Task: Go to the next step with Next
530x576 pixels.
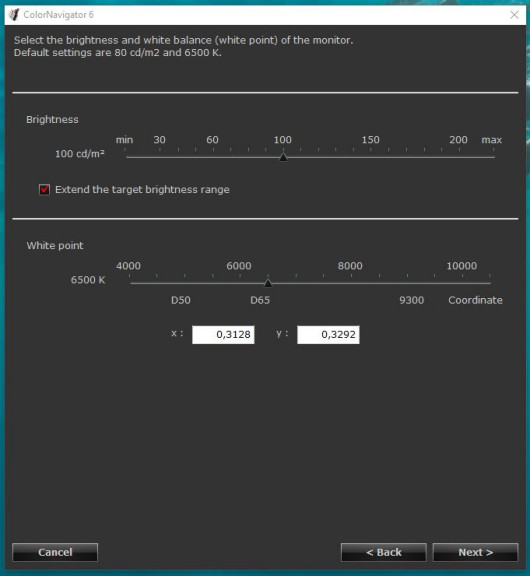Action: click(475, 552)
